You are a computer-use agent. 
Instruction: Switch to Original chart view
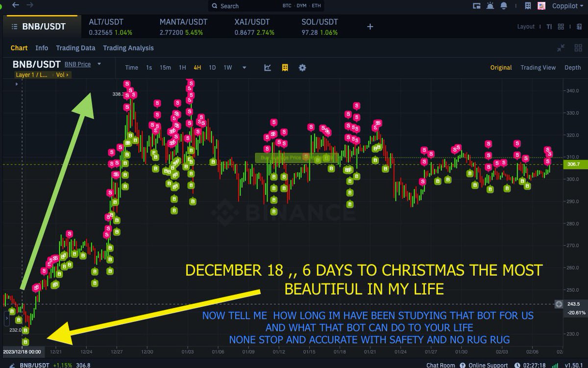pos(501,68)
